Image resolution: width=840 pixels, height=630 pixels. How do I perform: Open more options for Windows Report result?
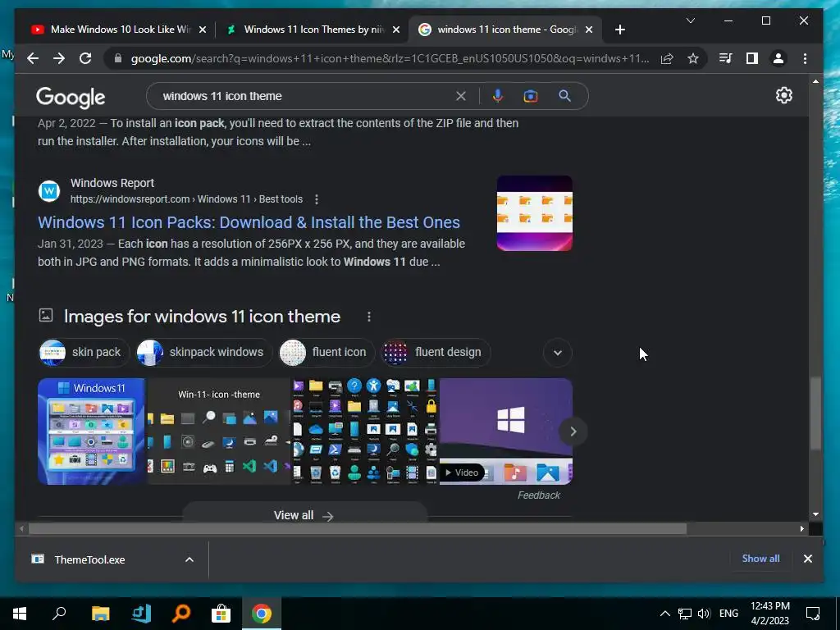[317, 199]
